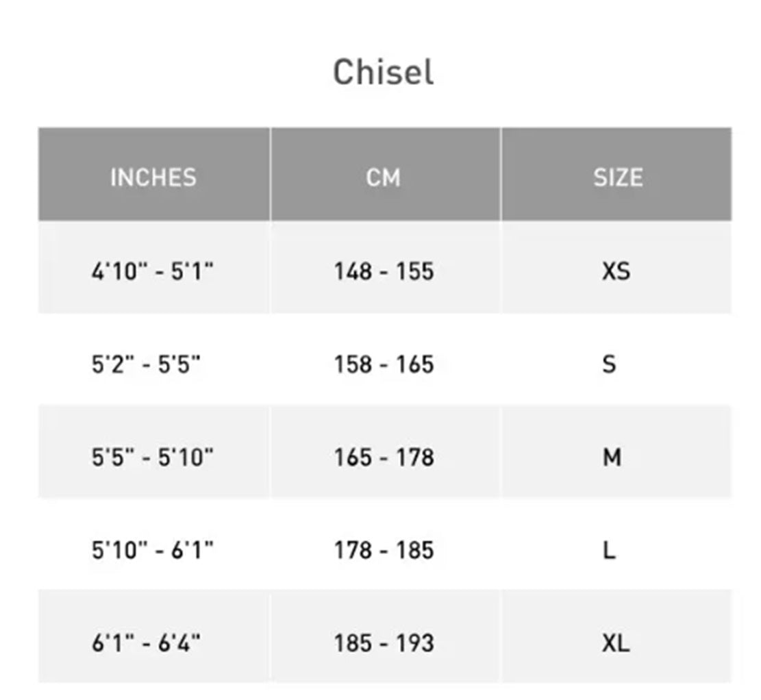This screenshot has height=700, width=761.
Task: Select the S size cell
Action: [609, 364]
